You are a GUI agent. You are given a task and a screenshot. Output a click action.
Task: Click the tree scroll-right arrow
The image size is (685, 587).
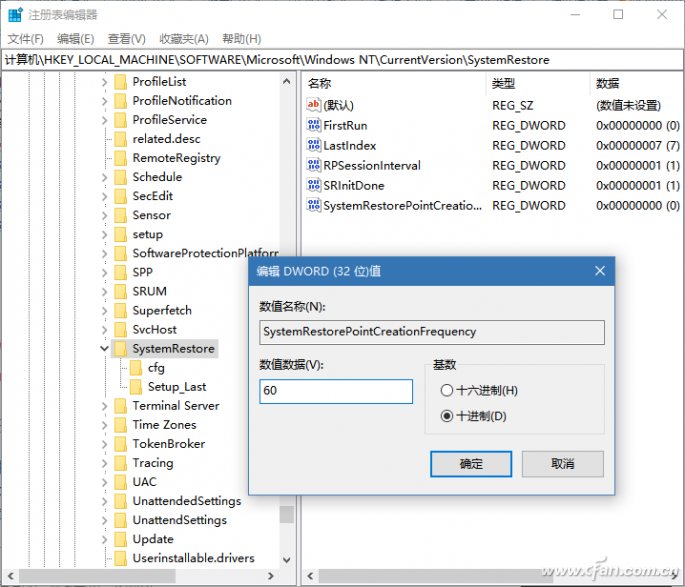270,576
